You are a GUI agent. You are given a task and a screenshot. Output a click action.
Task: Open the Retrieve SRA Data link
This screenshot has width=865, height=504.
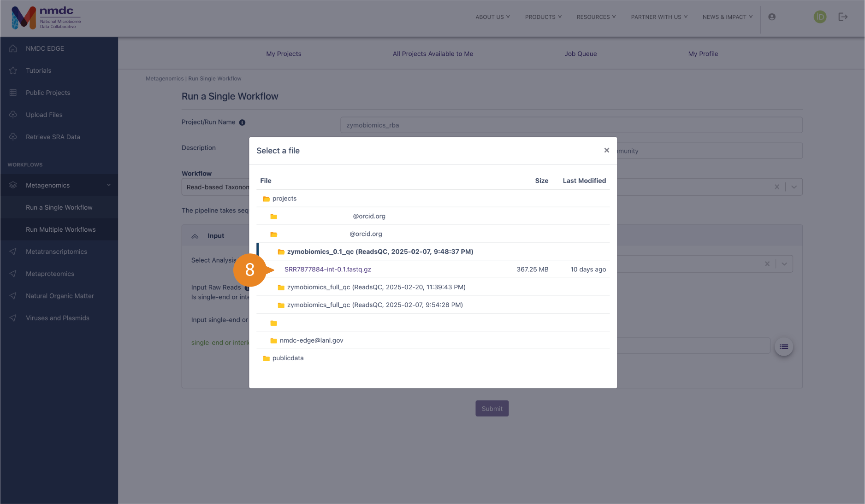[53, 137]
